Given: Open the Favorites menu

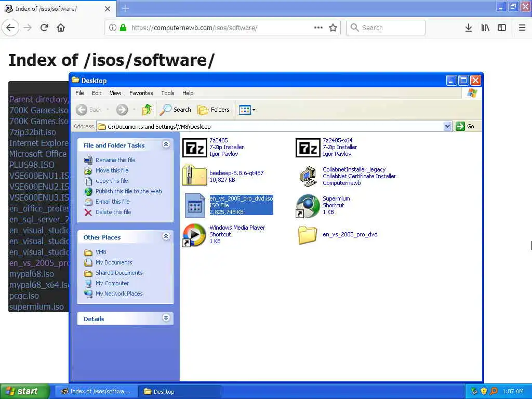Looking at the screenshot, I should (141, 93).
